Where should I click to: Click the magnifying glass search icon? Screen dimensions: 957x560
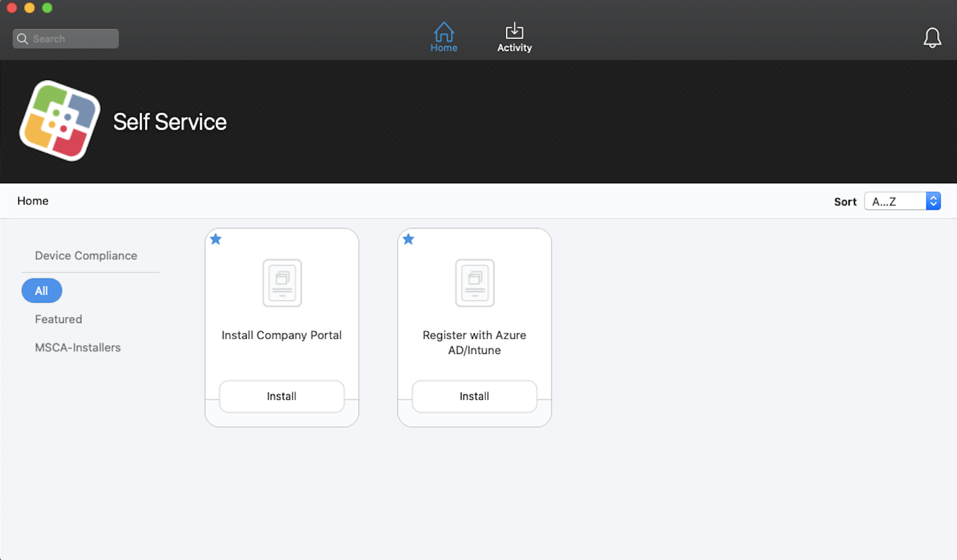coord(22,39)
